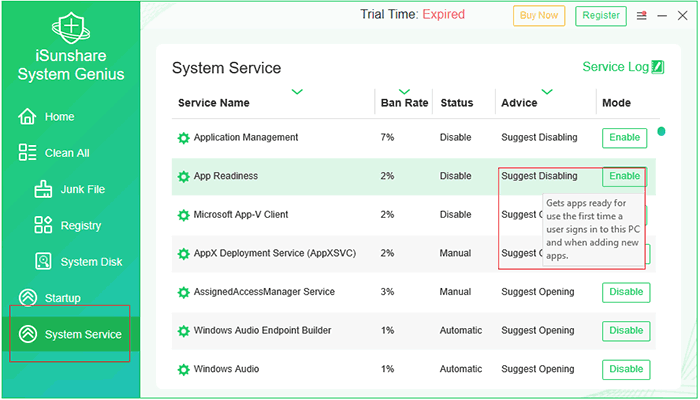This screenshot has width=700, height=400.
Task: Click the 3% ban rate value
Action: coord(387,292)
